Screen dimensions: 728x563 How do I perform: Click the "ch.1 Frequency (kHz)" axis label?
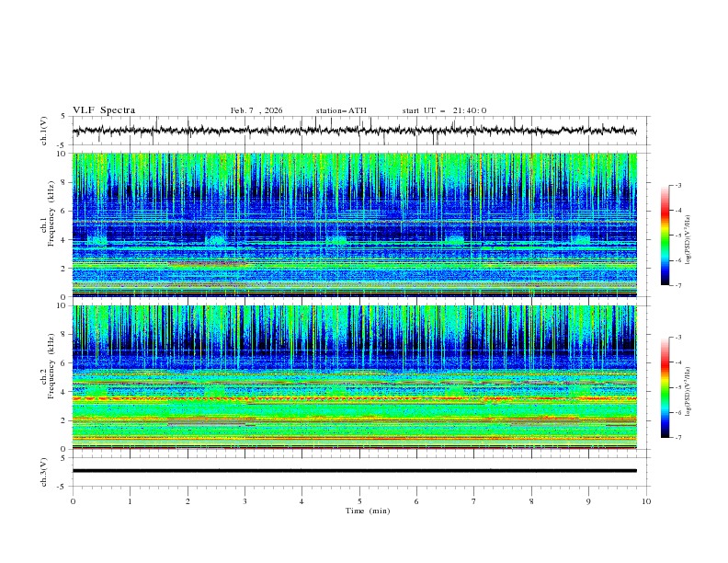[x=48, y=212]
